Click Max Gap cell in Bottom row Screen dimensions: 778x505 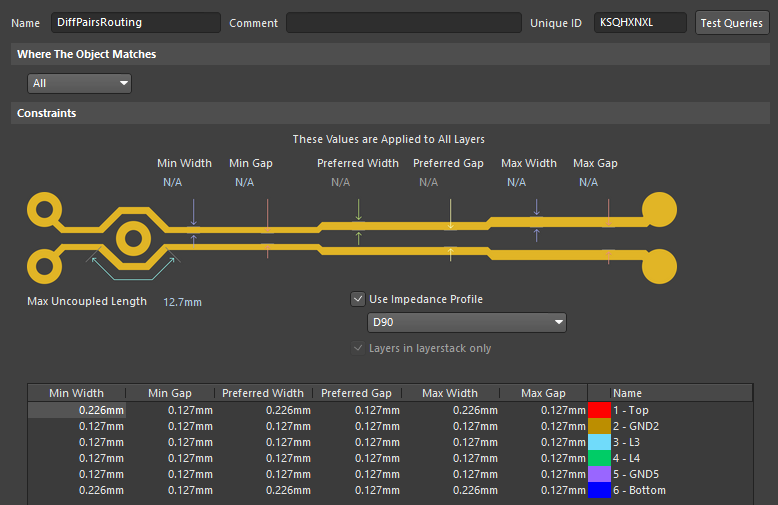544,490
